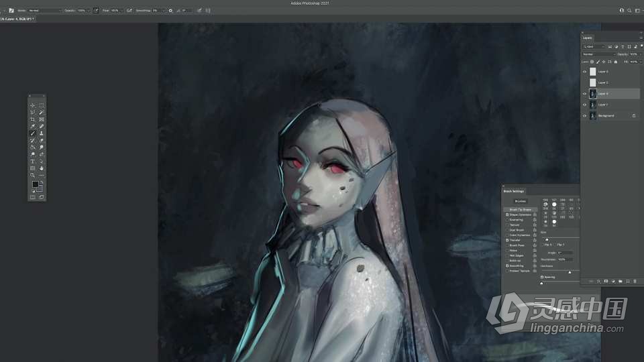Image resolution: width=644 pixels, height=362 pixels.
Task: Click the foreground color swatch
Action: pos(36,184)
